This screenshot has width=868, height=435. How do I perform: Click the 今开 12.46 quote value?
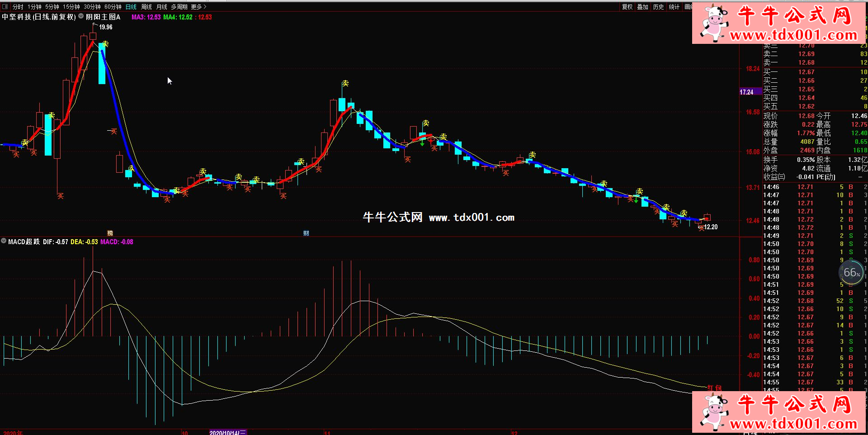pyautogui.click(x=859, y=116)
